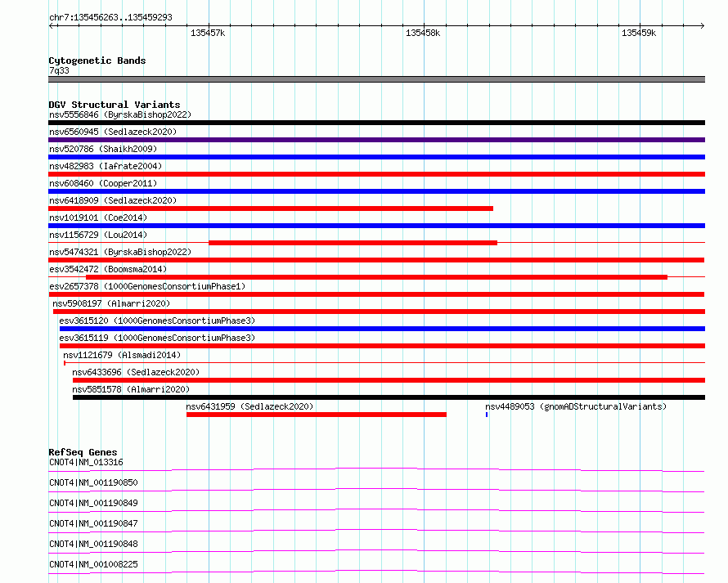Click the red bar under nsv5474321
The image size is (728, 583).
(376, 260)
